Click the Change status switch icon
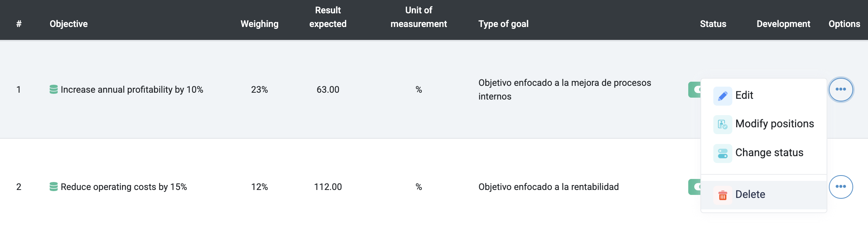 (x=722, y=153)
